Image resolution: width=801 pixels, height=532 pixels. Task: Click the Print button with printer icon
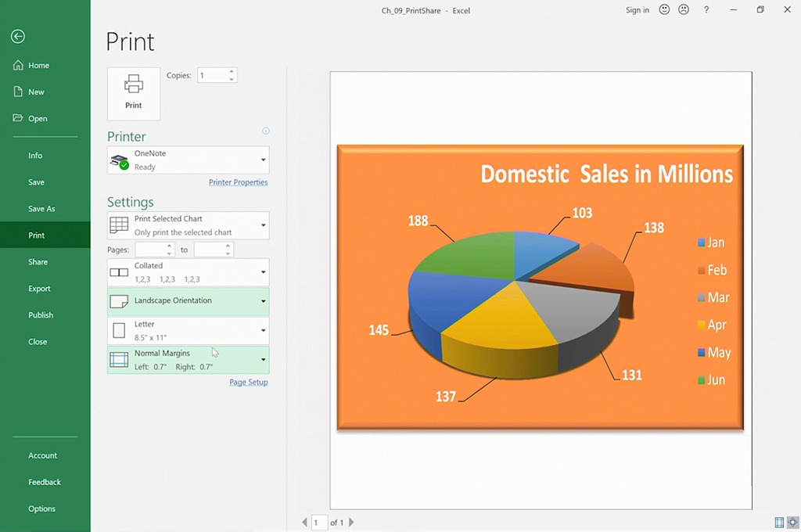[134, 93]
